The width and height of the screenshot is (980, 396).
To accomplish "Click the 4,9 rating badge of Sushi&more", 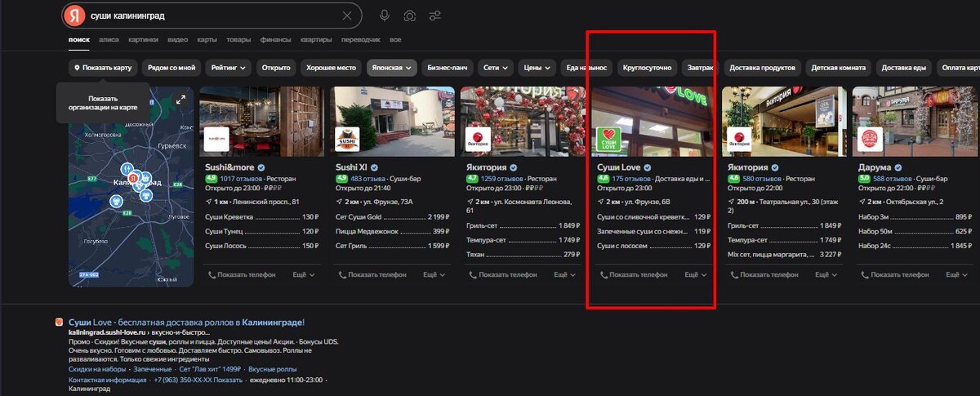I will (211, 178).
